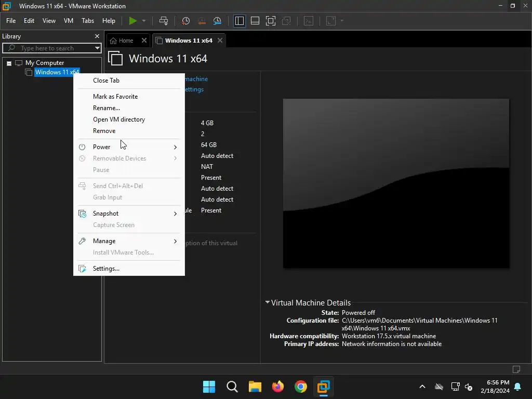Collapse the Virtual Machine Details section

tap(268, 302)
